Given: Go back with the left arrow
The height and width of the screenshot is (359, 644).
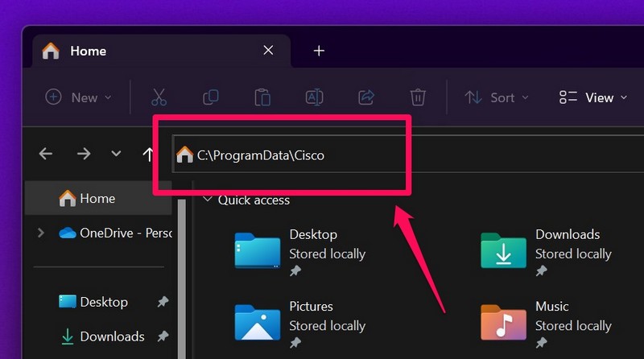Looking at the screenshot, I should click(x=46, y=154).
